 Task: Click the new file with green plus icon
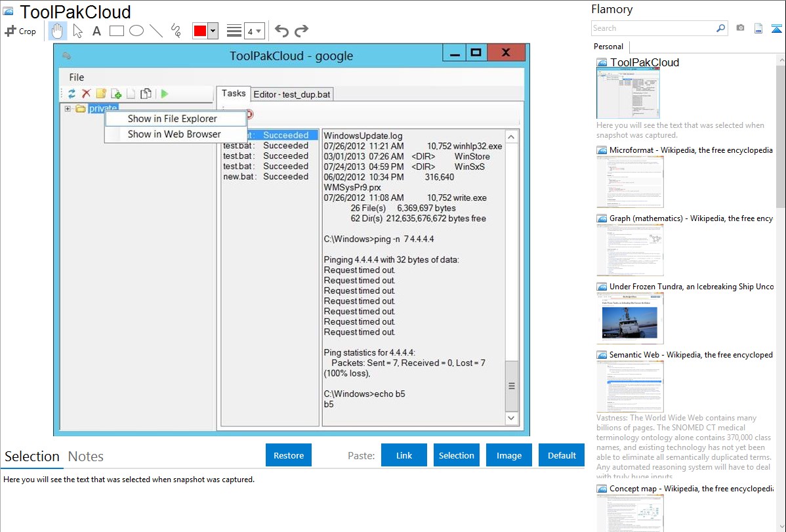[x=116, y=94]
